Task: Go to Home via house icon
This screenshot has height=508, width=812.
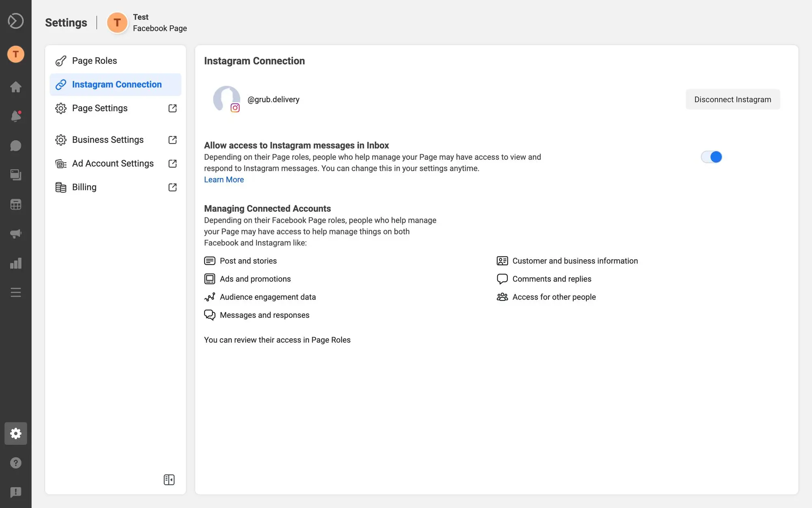Action: click(15, 87)
